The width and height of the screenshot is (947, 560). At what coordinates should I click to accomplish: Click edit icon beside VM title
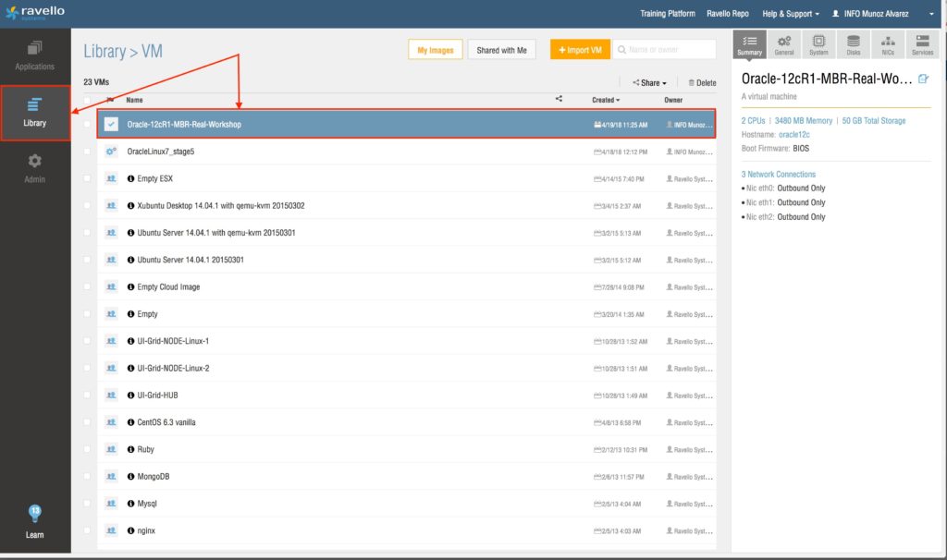point(922,79)
